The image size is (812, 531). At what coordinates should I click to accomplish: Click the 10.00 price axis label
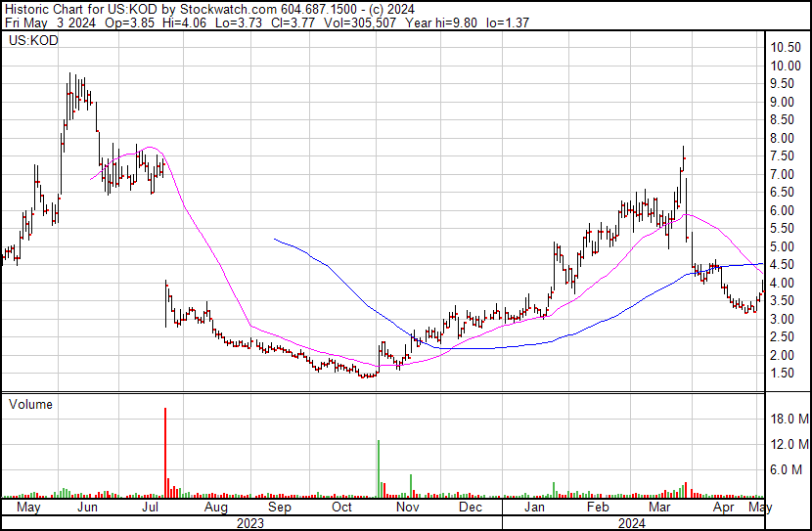coord(786,66)
